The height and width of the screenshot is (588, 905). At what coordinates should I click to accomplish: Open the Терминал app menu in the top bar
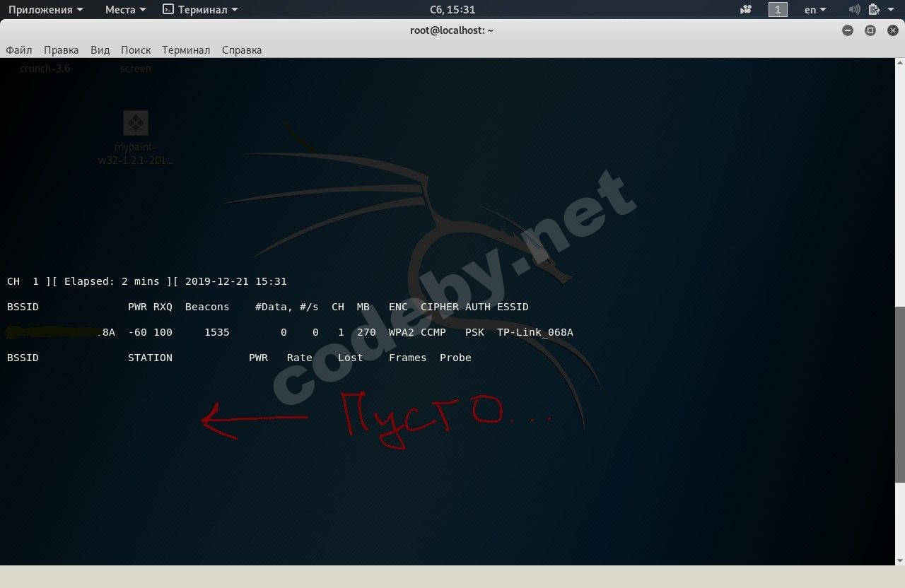[x=200, y=10]
